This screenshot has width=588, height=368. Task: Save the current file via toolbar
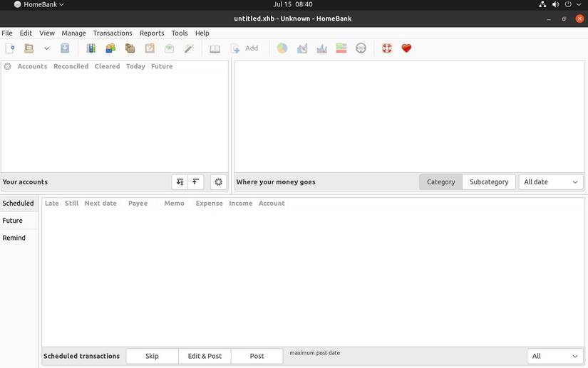(x=65, y=48)
